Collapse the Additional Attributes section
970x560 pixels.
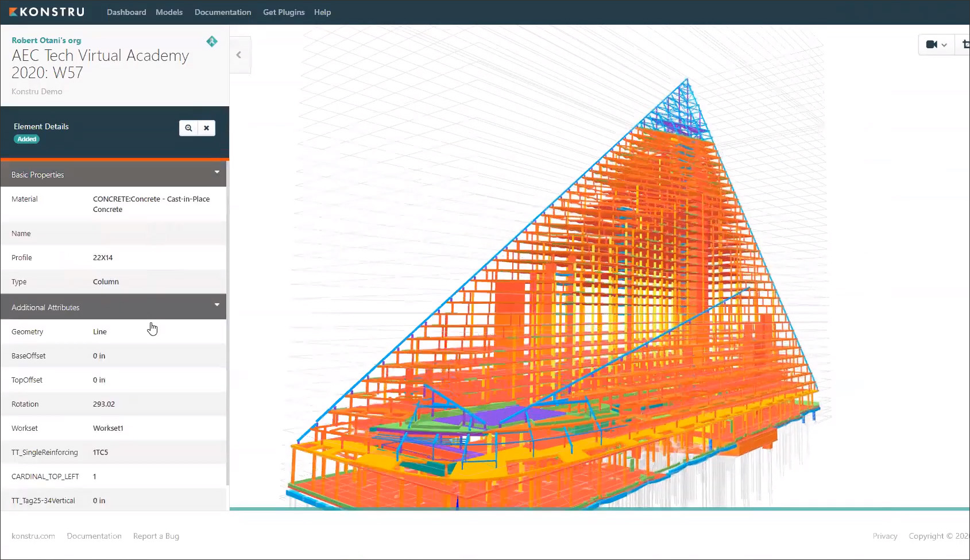point(113,307)
